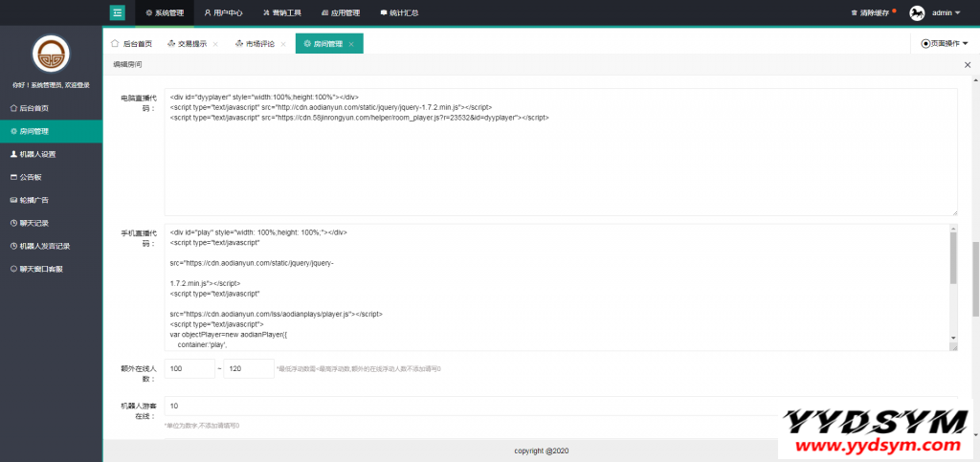
Task: Go to 机器人设置 in the sidebar
Action: [37, 154]
